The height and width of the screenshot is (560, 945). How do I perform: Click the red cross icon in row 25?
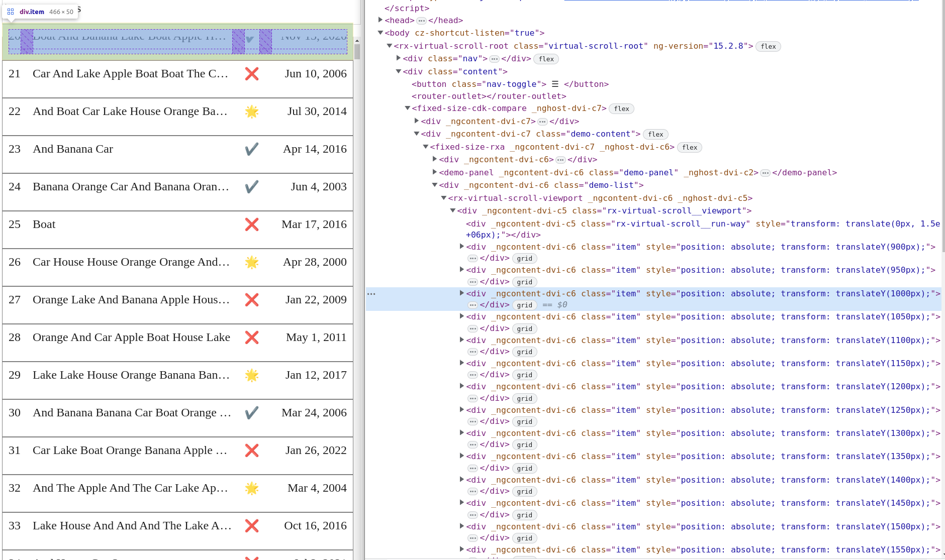[x=251, y=225]
